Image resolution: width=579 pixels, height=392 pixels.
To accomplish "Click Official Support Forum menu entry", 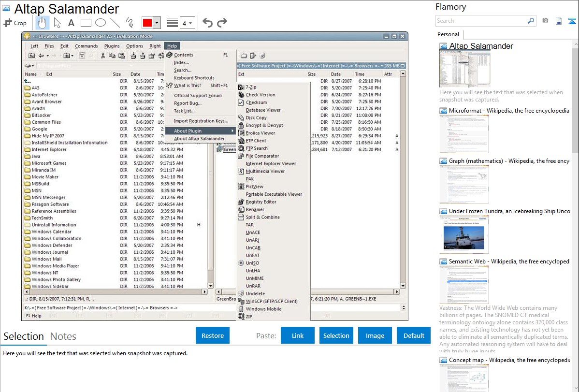I will point(200,95).
